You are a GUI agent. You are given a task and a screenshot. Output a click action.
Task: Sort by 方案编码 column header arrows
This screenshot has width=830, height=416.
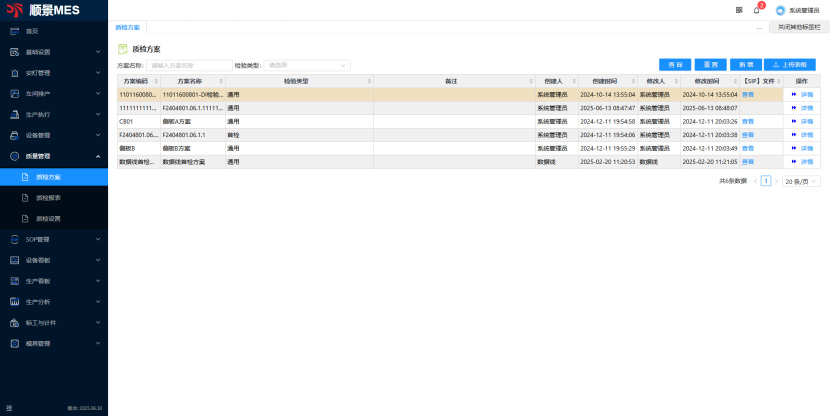[x=155, y=81]
